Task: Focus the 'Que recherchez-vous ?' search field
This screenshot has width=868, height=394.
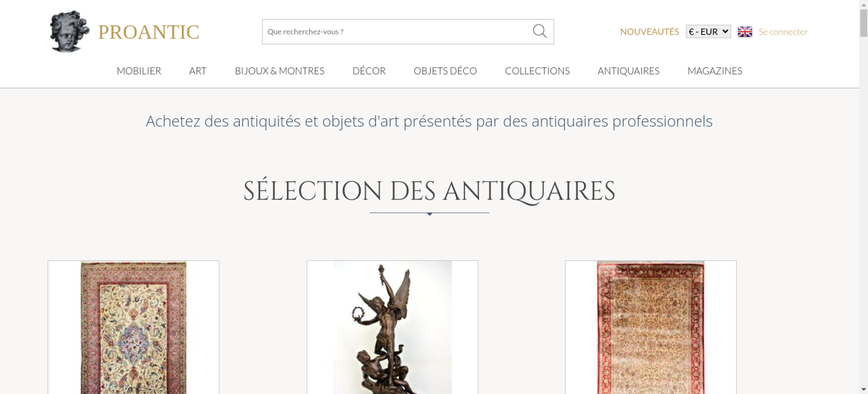Action: [397, 32]
